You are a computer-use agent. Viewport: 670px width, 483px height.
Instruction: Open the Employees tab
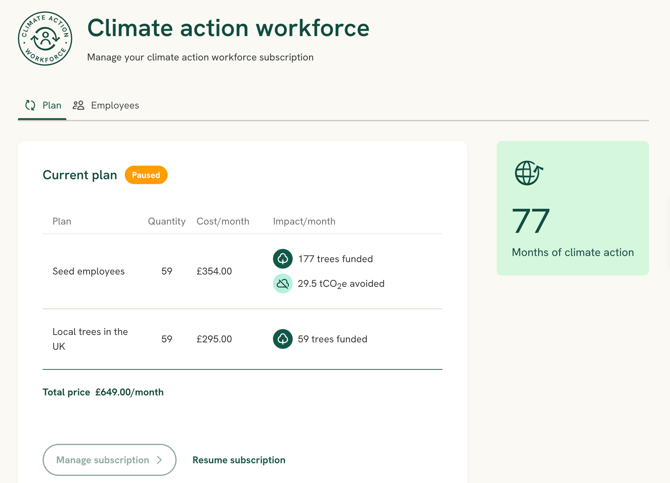(106, 106)
